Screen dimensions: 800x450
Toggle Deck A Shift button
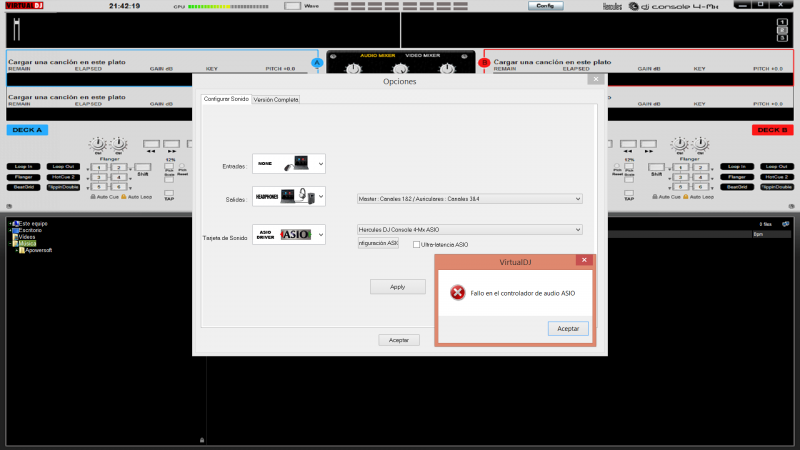point(143,167)
